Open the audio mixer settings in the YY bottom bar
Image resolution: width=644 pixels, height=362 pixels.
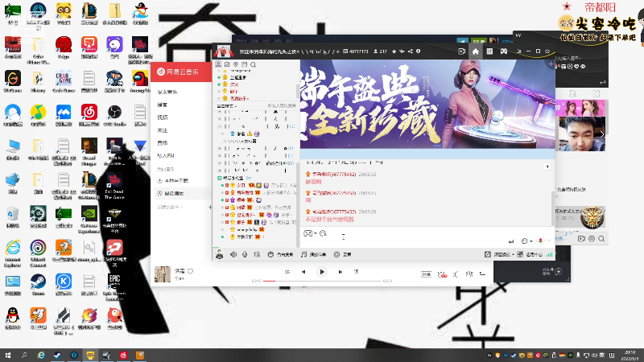click(257, 254)
